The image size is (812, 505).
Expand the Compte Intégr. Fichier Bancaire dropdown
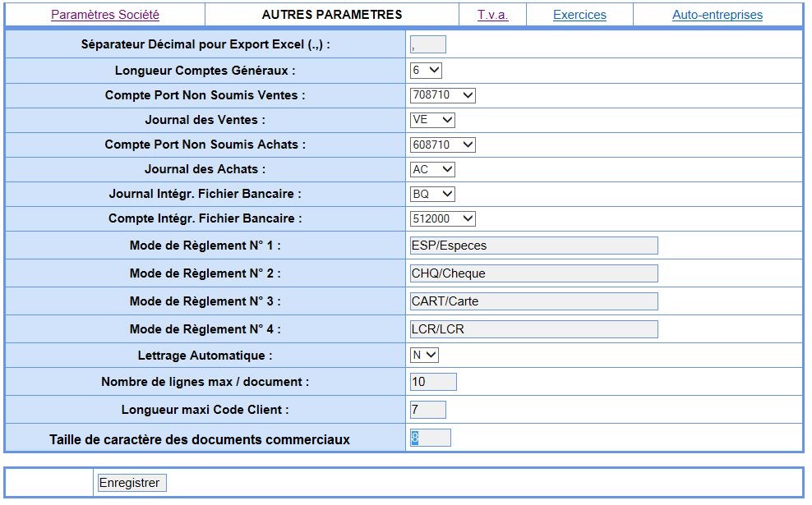click(x=442, y=218)
